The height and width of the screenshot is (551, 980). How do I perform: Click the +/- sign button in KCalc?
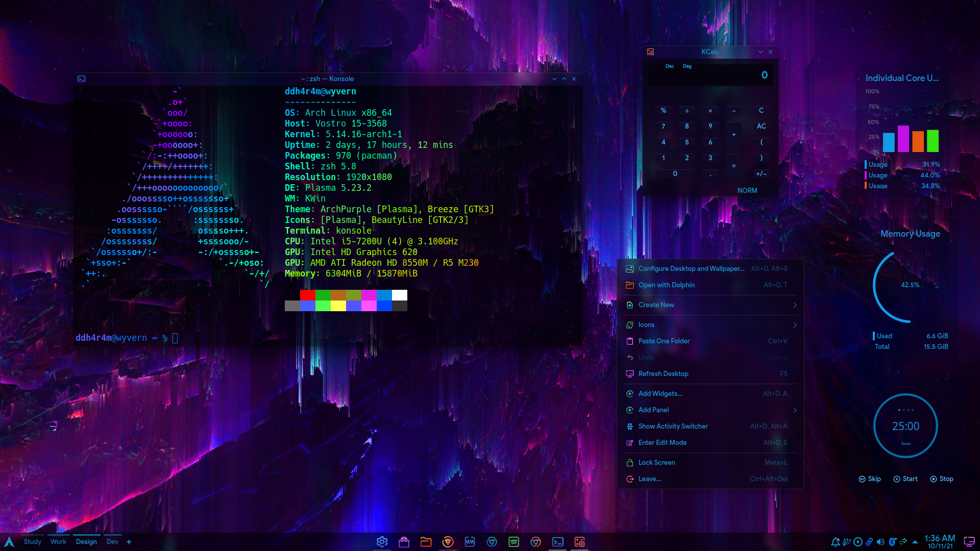tap(761, 173)
